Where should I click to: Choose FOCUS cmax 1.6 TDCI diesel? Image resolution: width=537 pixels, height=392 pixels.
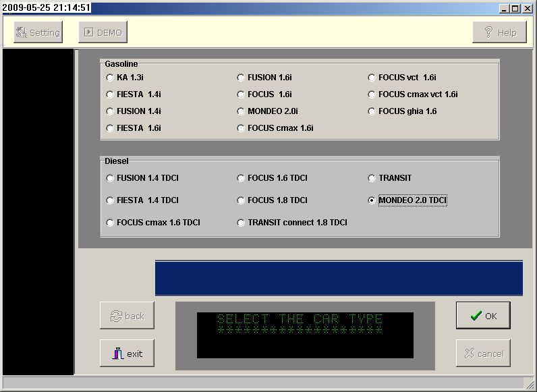point(111,223)
